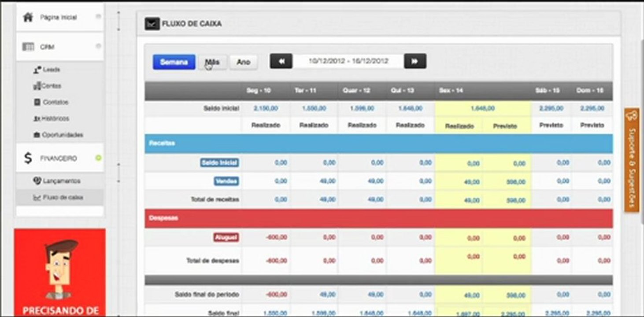Click the Seg - 10 column header
Viewport: 644px width, 317px height.
(259, 91)
